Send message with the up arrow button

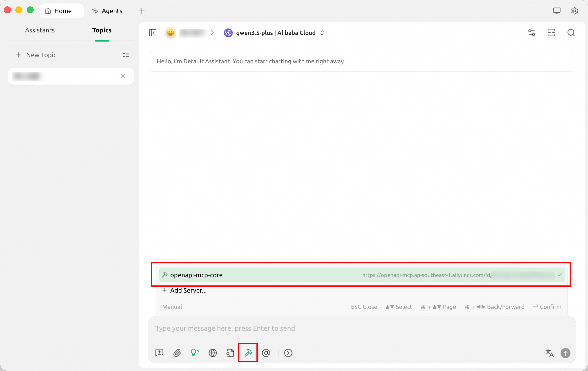point(565,353)
